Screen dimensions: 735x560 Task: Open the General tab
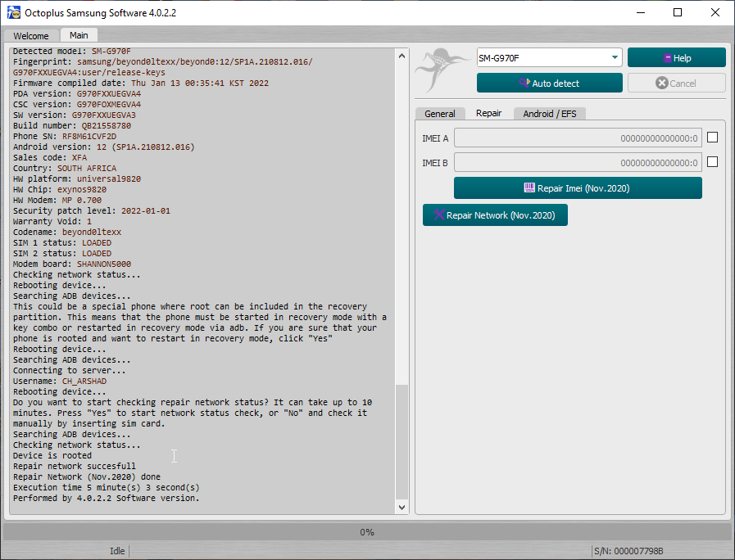tap(440, 114)
